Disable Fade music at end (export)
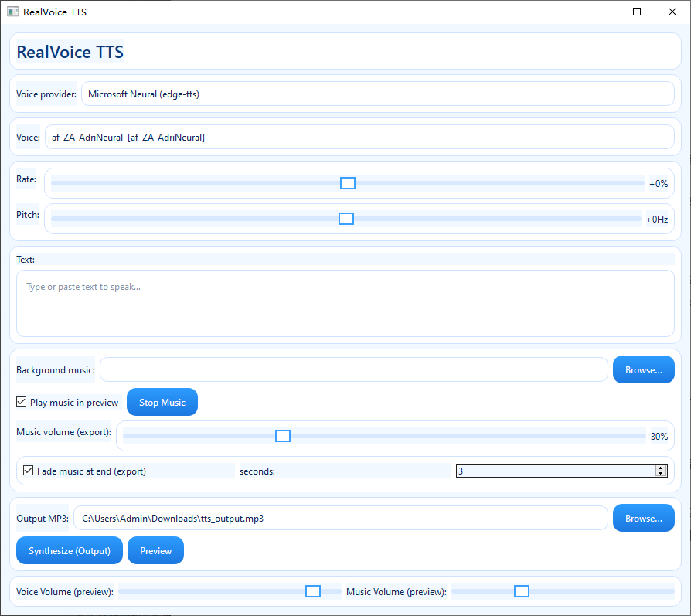This screenshot has height=616, width=691. coord(29,471)
